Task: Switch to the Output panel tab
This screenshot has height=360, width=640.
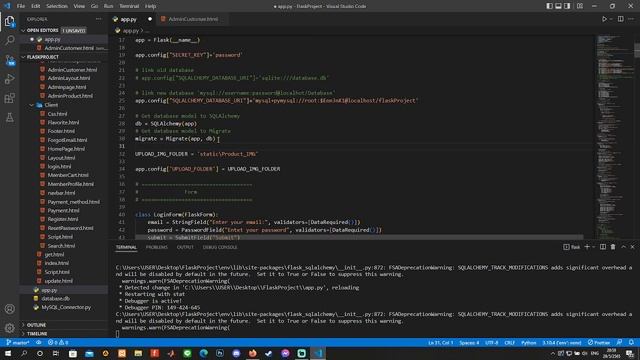Action: 185,247
